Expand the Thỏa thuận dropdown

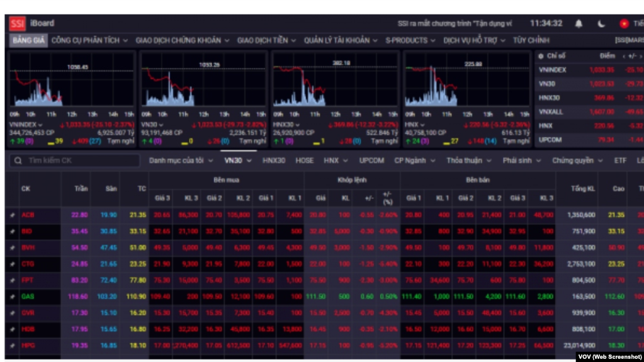point(468,161)
